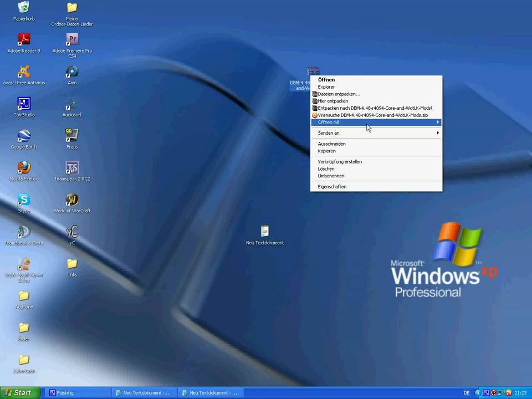
Task: Click the network connection tray icon
Action: pyautogui.click(x=500, y=392)
